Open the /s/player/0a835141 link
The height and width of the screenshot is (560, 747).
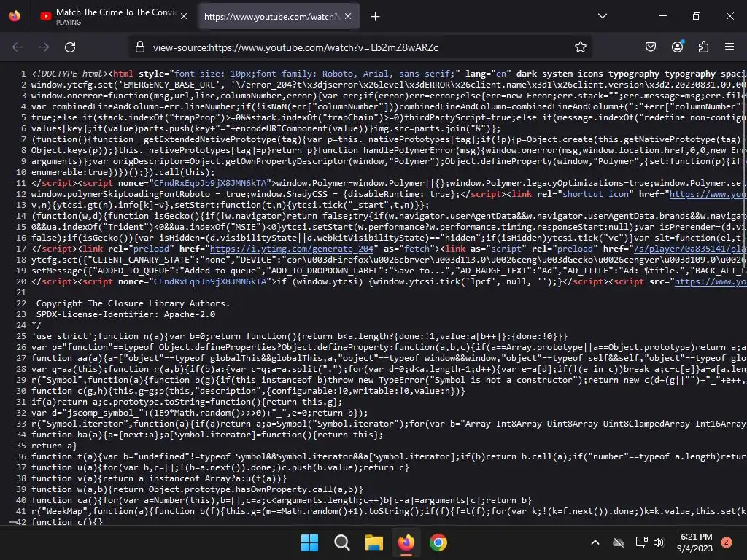pyautogui.click(x=689, y=249)
